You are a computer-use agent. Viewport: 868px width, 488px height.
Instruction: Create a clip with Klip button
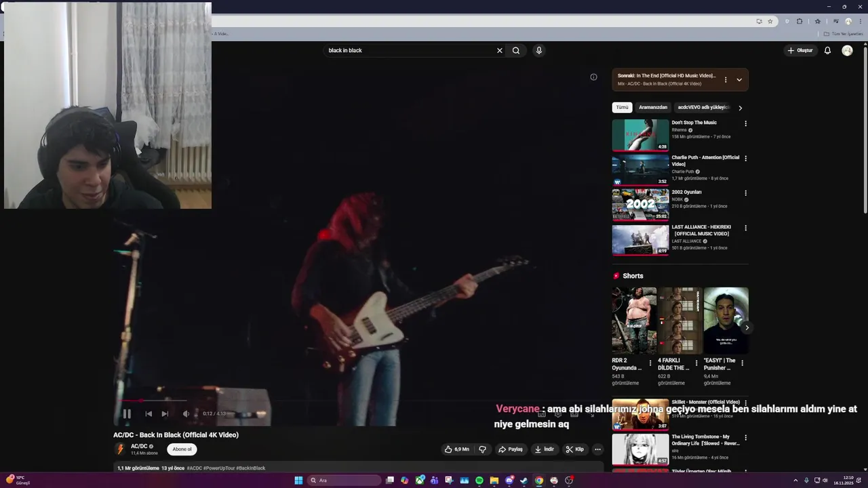pyautogui.click(x=575, y=449)
